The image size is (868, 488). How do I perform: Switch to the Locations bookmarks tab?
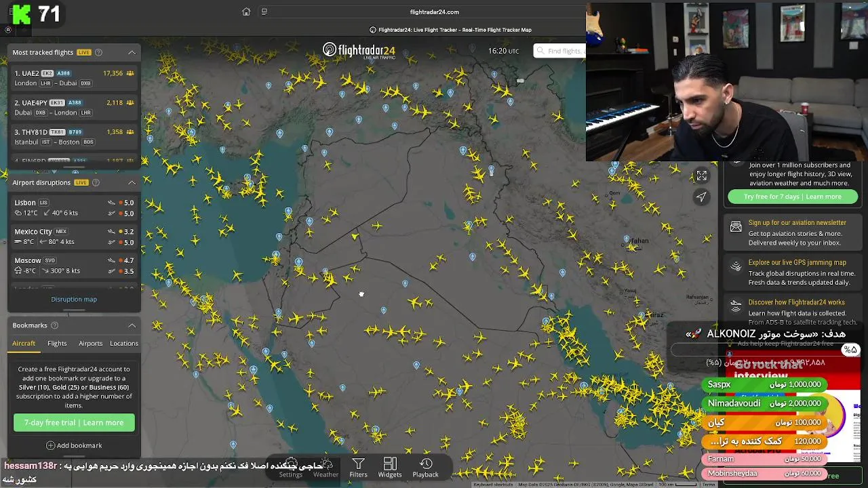click(x=124, y=344)
